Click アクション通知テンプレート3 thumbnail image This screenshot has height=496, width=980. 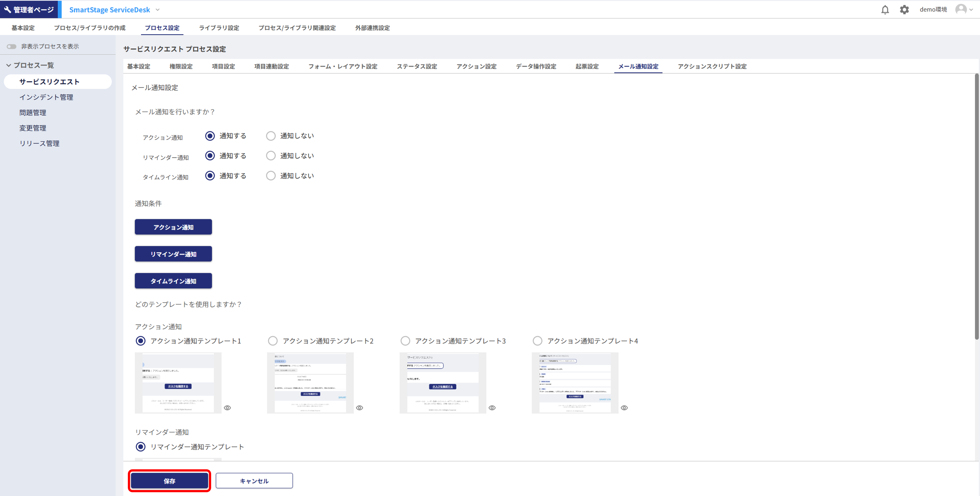[442, 383]
